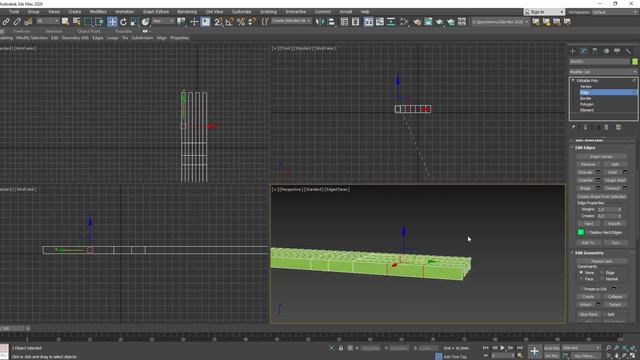Open the Workspaces dropdown
Viewport: 640px width, 360px height.
(615, 12)
